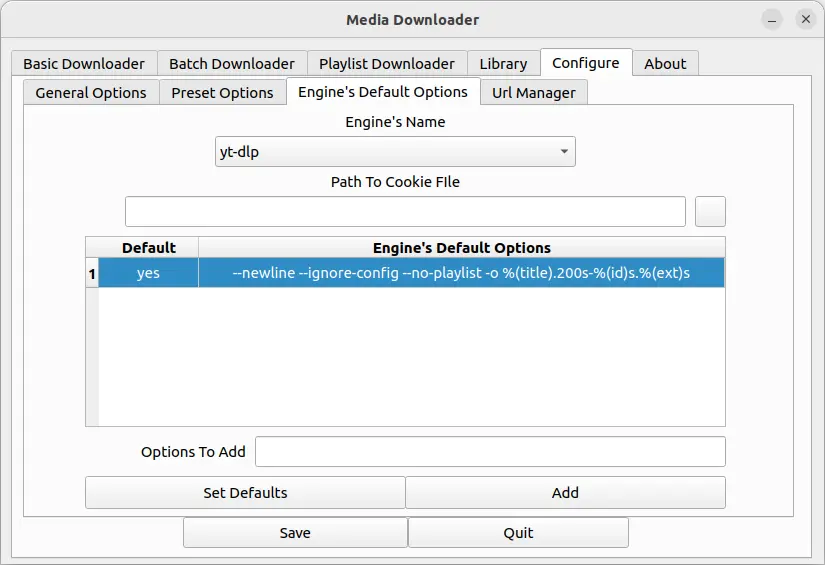825x565 pixels.
Task: Focus the Path To Cookie File field
Action: coord(405,212)
